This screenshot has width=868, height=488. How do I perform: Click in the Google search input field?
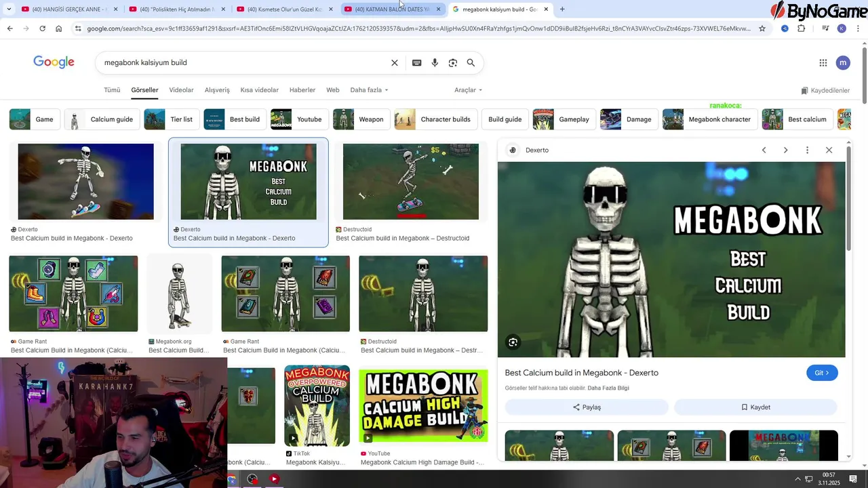244,62
